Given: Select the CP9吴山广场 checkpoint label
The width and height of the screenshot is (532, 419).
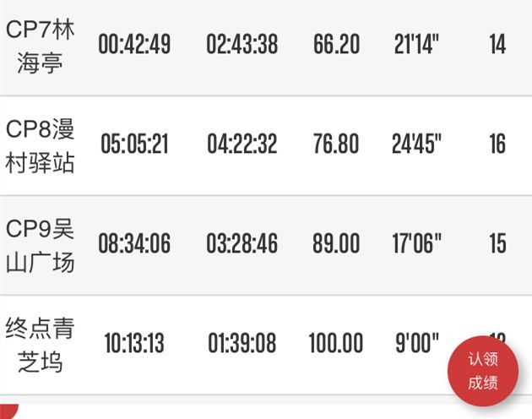Looking at the screenshot, I should 41,244.
